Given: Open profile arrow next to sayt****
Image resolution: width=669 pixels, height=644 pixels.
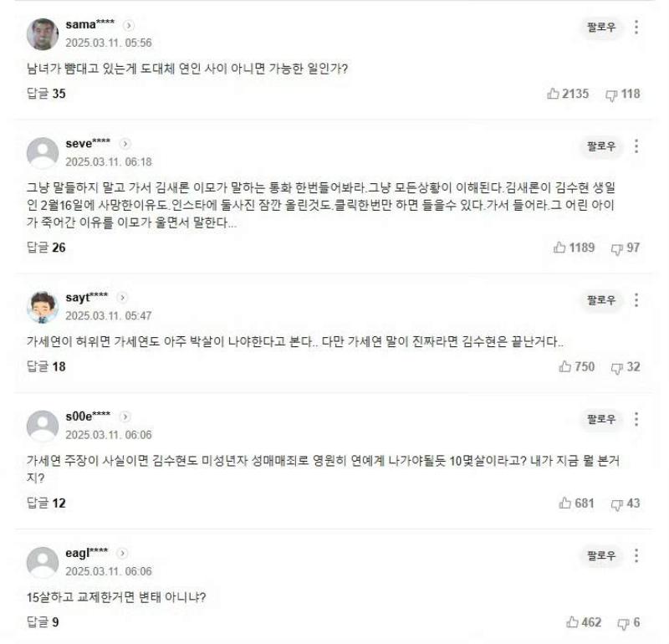Looking at the screenshot, I should point(122,298).
